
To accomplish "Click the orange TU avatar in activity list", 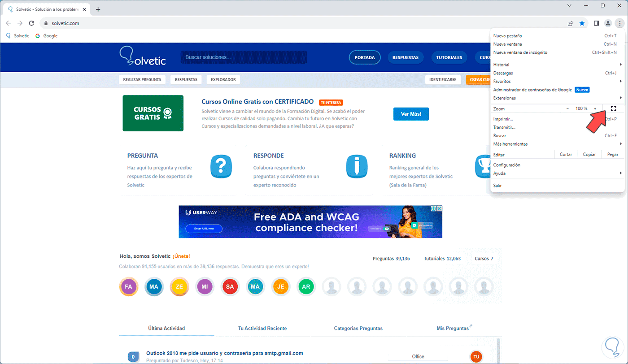I will click(x=476, y=357).
